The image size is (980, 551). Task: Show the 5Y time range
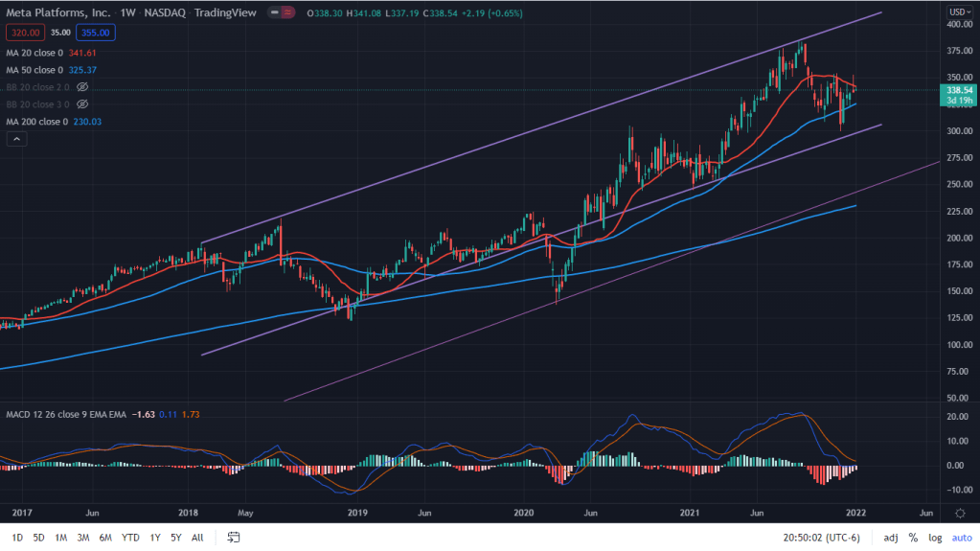[x=176, y=538]
